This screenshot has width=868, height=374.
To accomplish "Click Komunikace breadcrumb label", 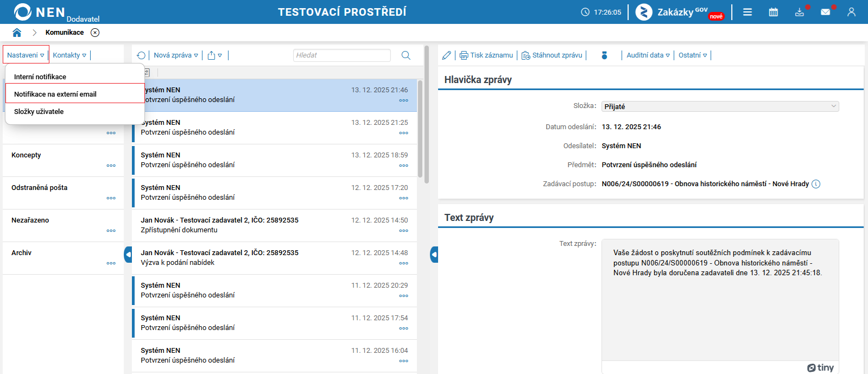I will pos(65,33).
